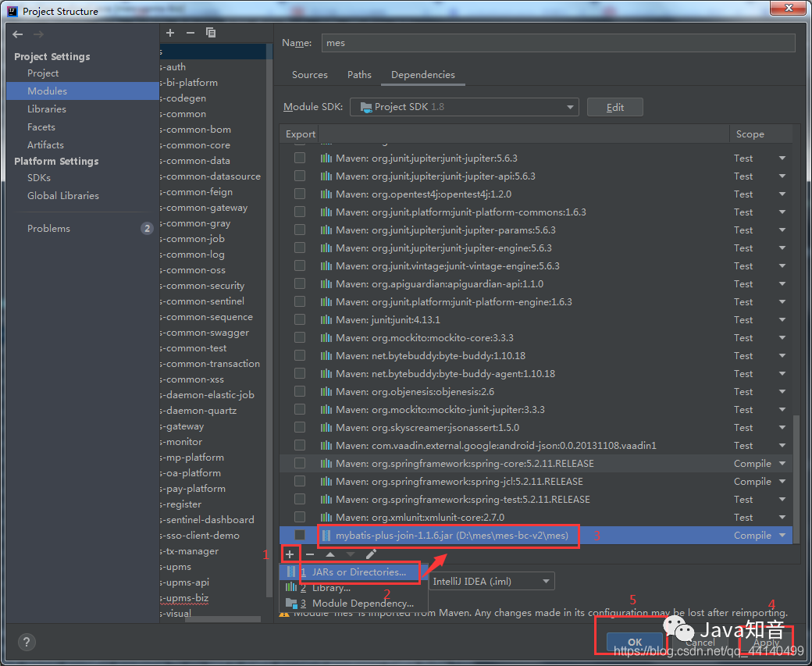Click library icon of apiguardian-api row
812x666 pixels.
coord(326,283)
